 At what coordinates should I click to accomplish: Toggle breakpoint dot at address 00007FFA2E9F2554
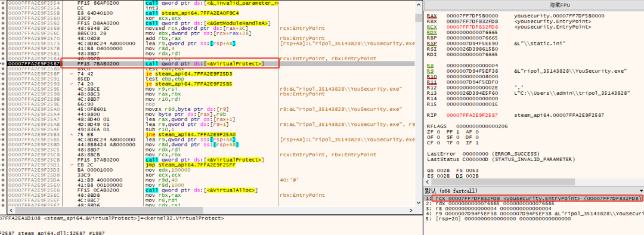click(4, 2)
